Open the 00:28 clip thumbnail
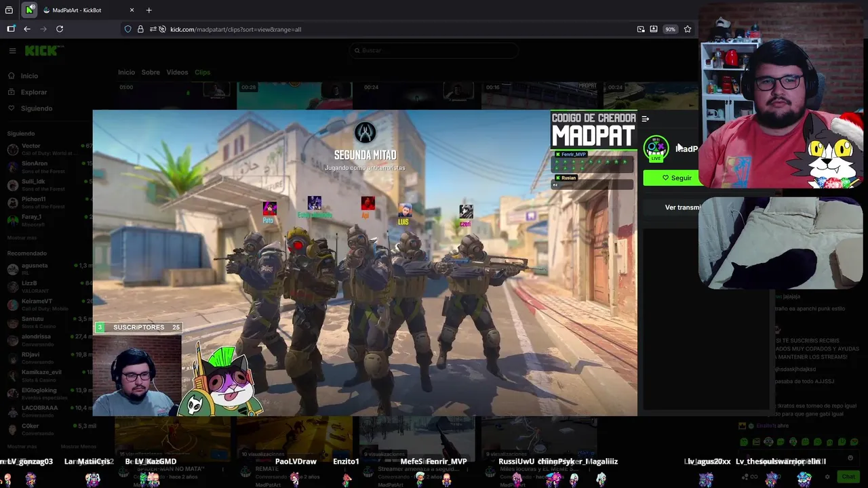Viewport: 868px width, 488px height. click(294, 96)
